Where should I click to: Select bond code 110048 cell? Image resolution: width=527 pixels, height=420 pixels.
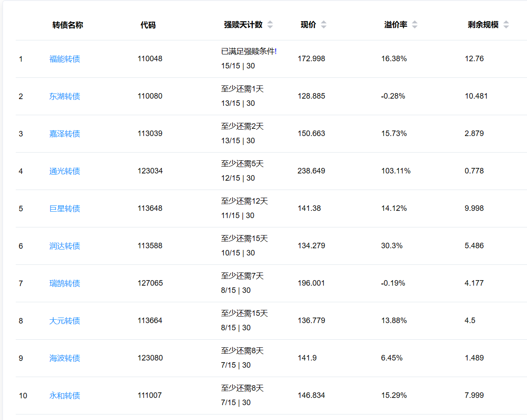(x=150, y=59)
